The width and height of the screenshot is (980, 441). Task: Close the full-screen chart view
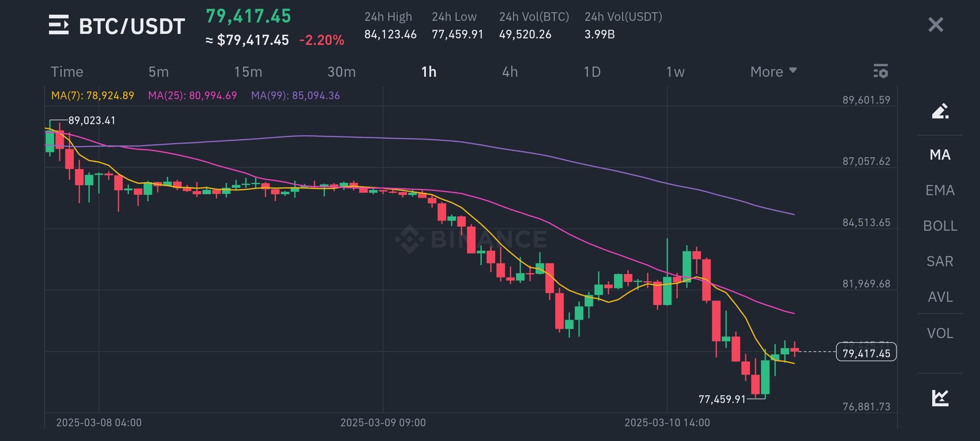935,24
